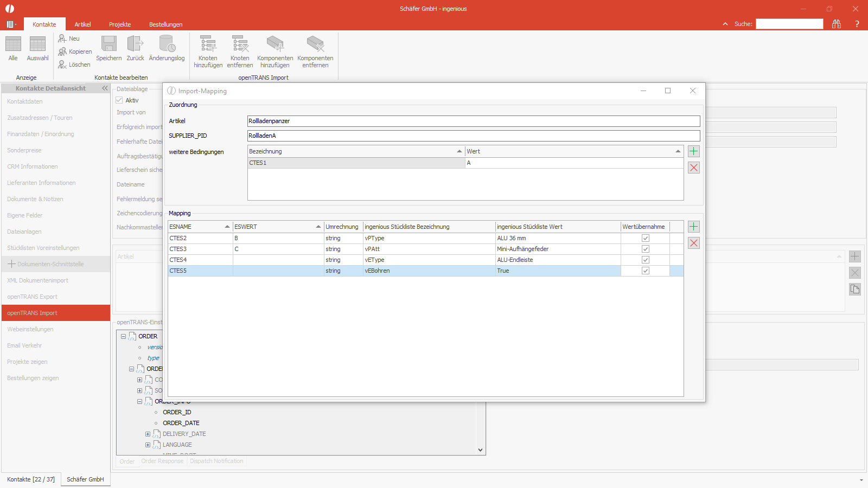
Task: Toggle Wertübernahme for CTES2 row
Action: 646,238
